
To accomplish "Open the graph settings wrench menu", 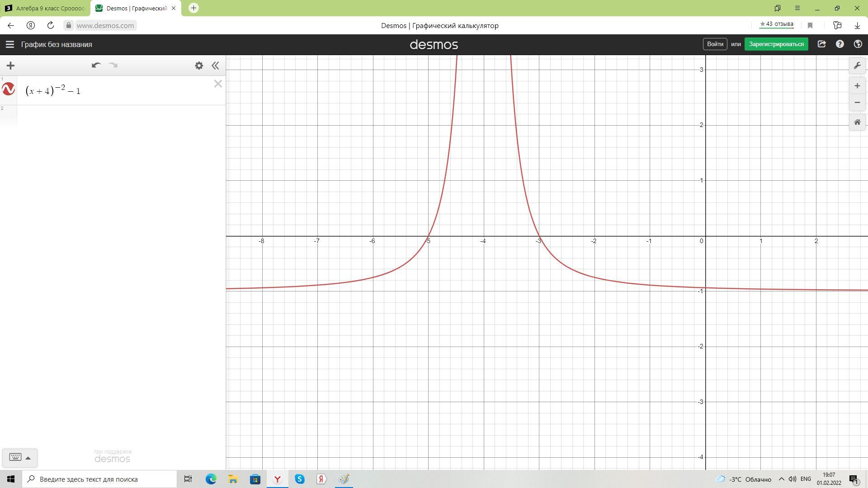I will [857, 66].
